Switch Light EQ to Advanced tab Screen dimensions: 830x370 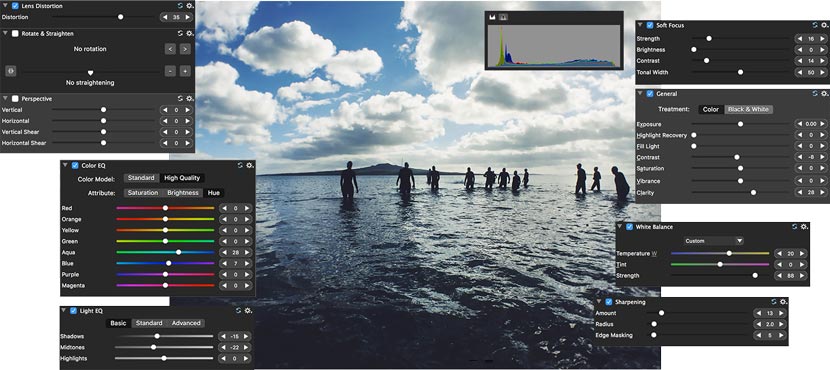186,323
